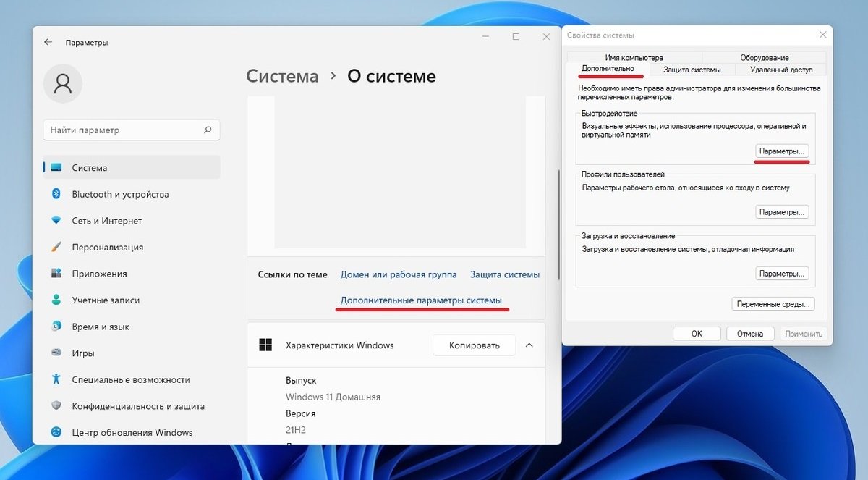The height and width of the screenshot is (480, 868).
Task: Click the Учетные записи person icon
Action: point(56,300)
